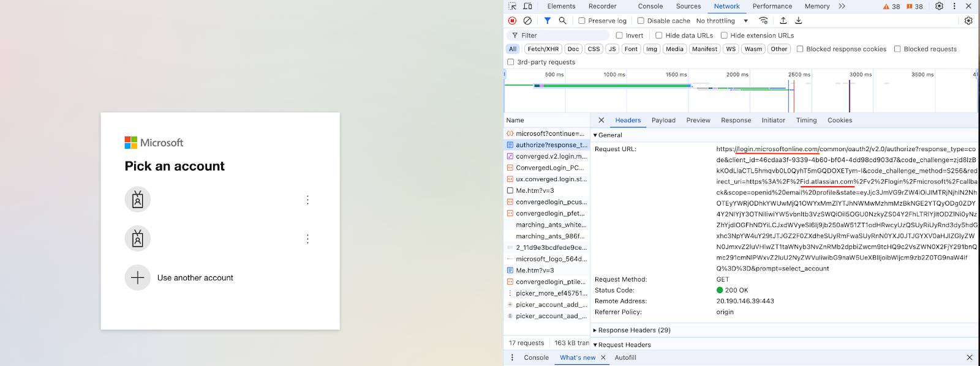Open options for first Microsoft account
This screenshot has width=980, height=366.
307,200
